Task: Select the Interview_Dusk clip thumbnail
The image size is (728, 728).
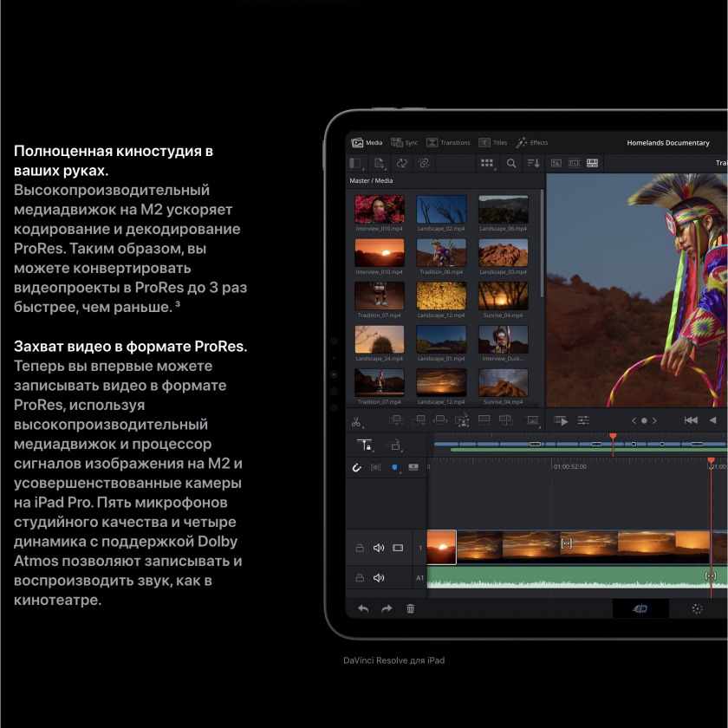Action: click(x=504, y=340)
